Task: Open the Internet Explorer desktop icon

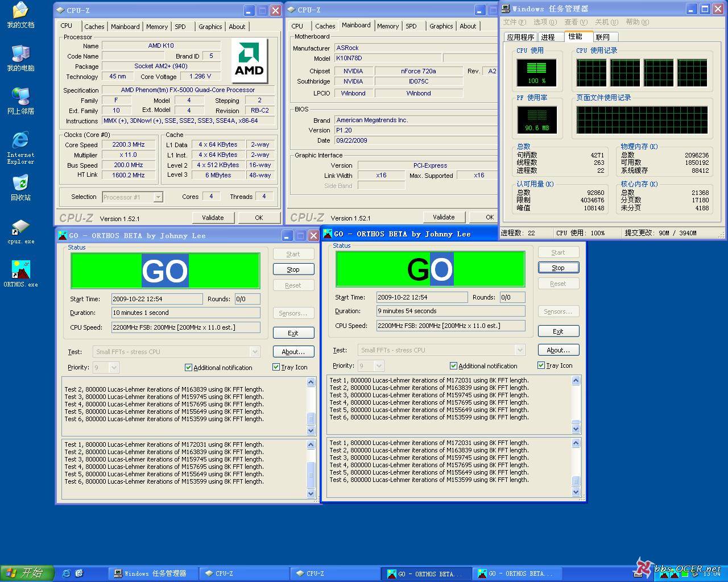Action: pyautogui.click(x=20, y=140)
